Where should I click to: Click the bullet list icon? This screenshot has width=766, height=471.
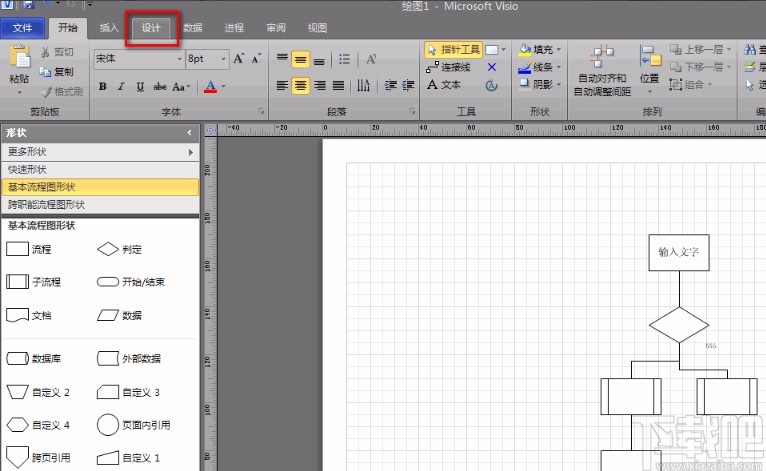pyautogui.click(x=344, y=59)
